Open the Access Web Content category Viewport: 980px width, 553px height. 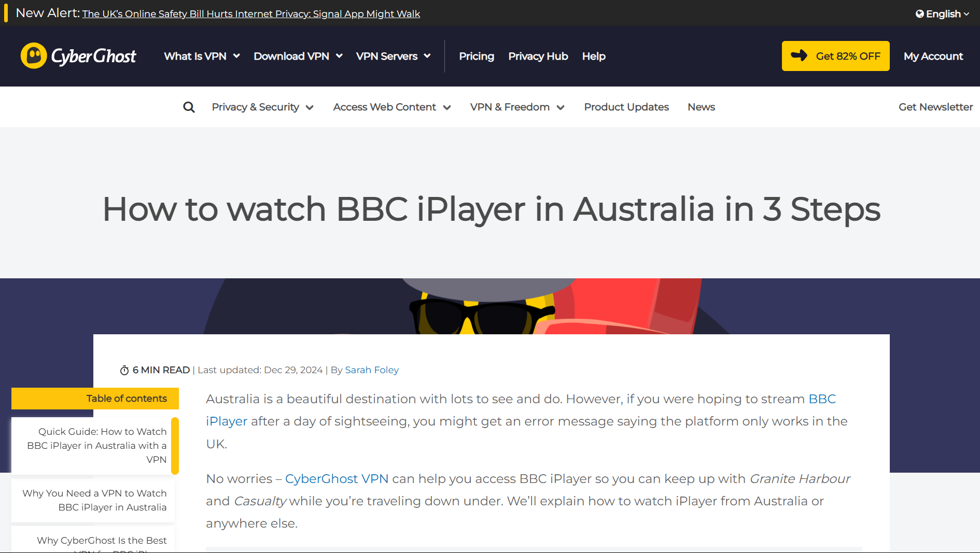pos(385,107)
